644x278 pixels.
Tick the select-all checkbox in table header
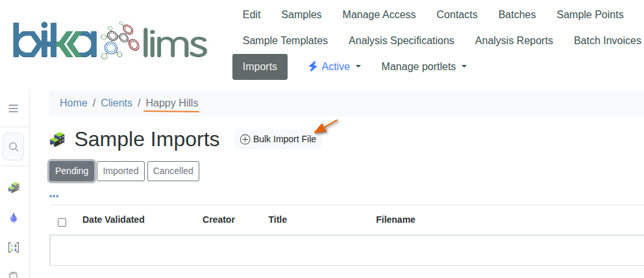point(62,222)
